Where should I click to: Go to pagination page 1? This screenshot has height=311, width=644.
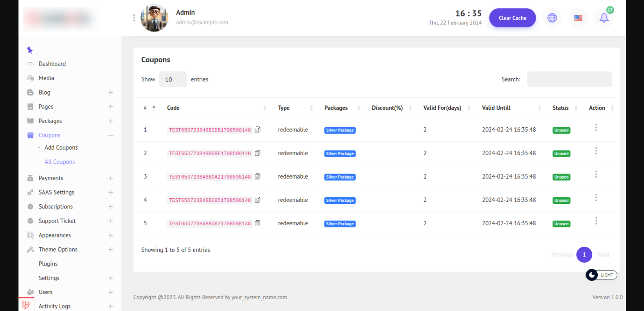tap(584, 255)
